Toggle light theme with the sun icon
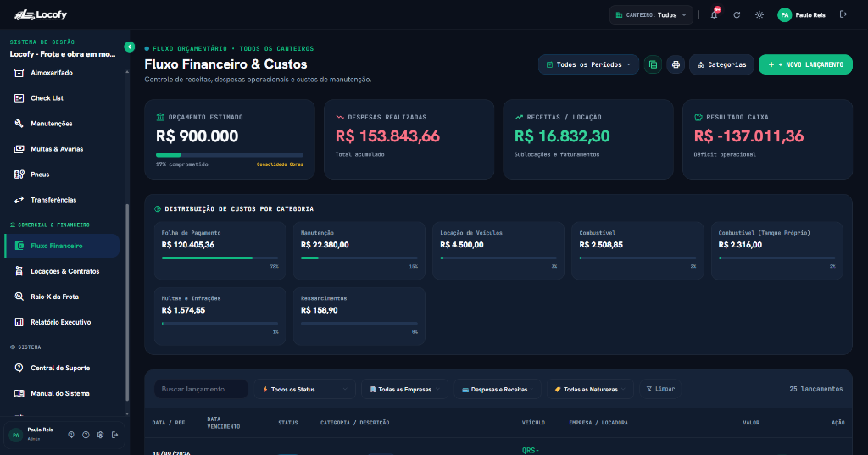This screenshot has width=868, height=455. click(x=759, y=15)
